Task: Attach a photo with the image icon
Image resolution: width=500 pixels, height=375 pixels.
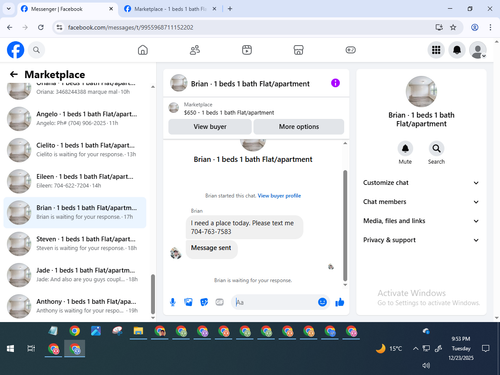Action: click(188, 302)
